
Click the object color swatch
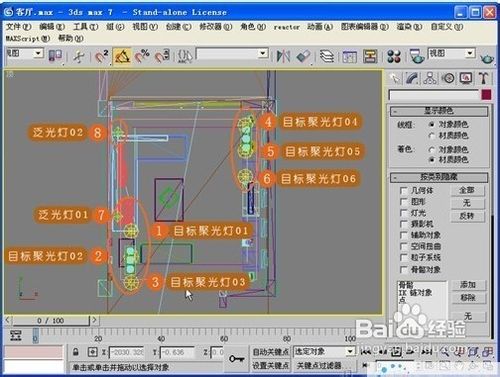[486, 95]
